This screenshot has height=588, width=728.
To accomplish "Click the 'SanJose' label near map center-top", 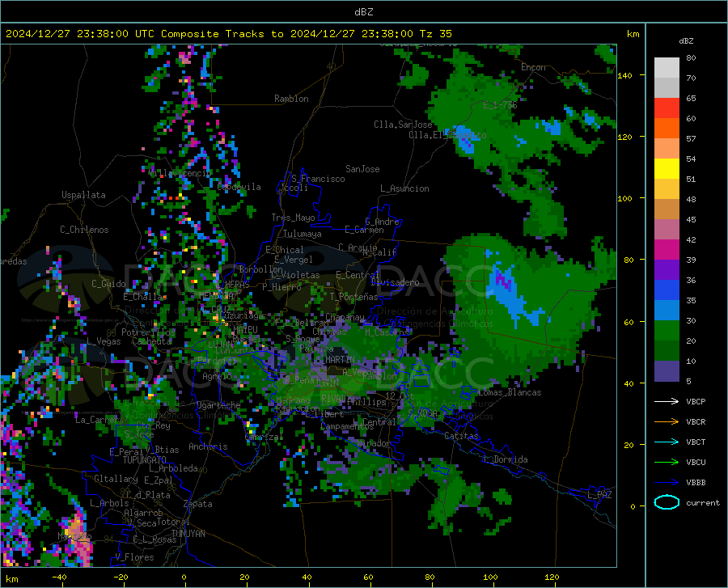I will pyautogui.click(x=362, y=169).
